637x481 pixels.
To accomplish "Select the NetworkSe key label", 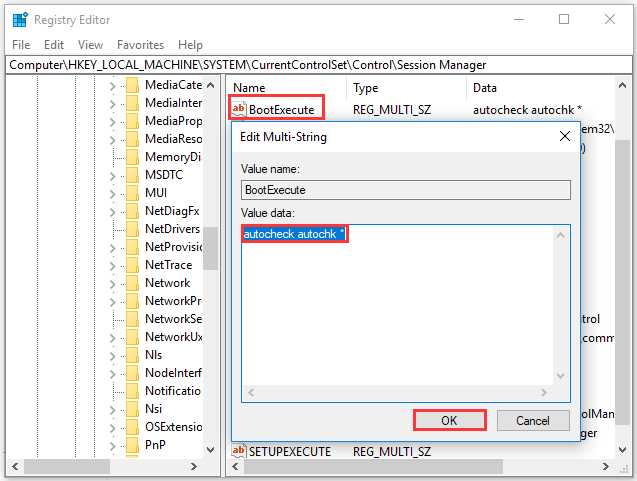I will pyautogui.click(x=173, y=319).
